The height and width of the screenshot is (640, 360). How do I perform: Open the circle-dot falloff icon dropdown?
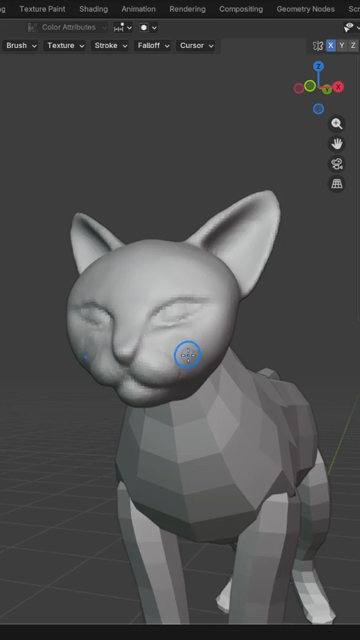pyautogui.click(x=148, y=27)
